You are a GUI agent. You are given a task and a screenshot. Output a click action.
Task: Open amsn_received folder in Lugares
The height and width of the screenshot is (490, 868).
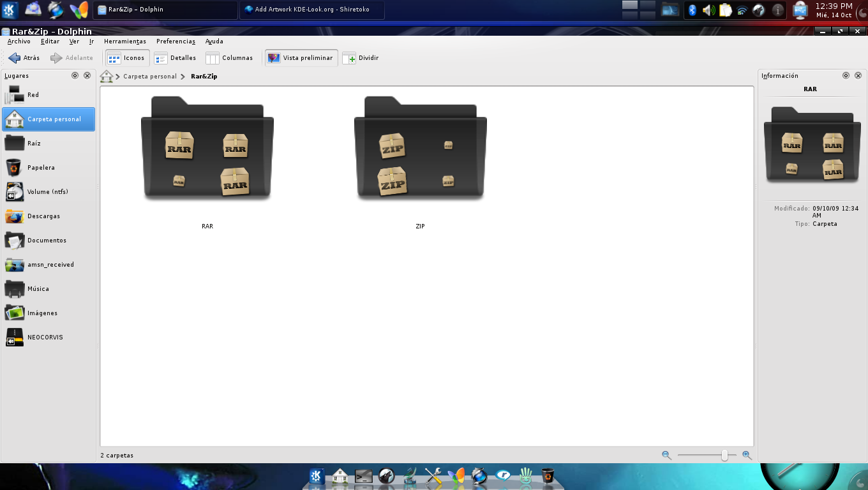pos(49,265)
